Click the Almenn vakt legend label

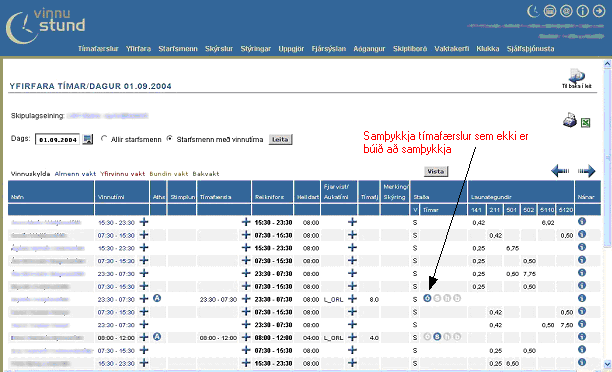(75, 174)
